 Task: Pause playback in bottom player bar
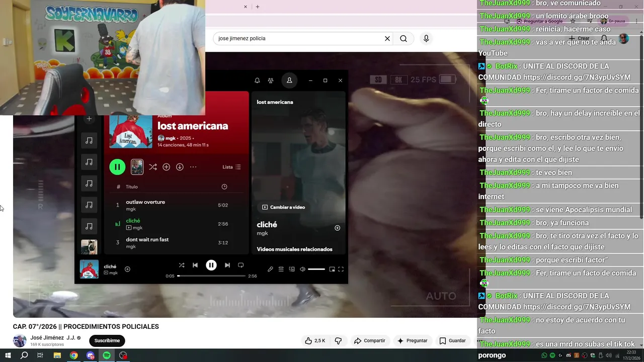[x=211, y=265]
